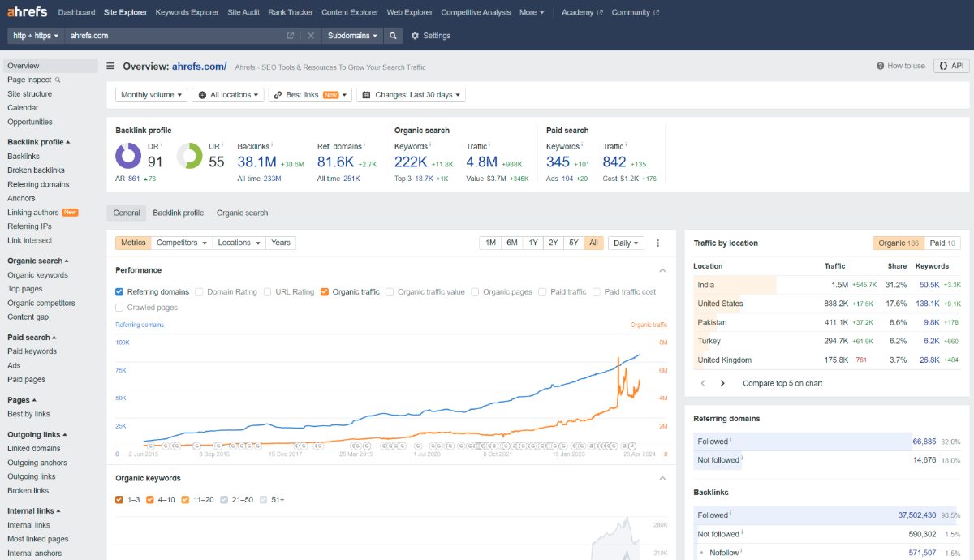The height and width of the screenshot is (560, 974).
Task: Select the 6M time range button
Action: tap(511, 243)
